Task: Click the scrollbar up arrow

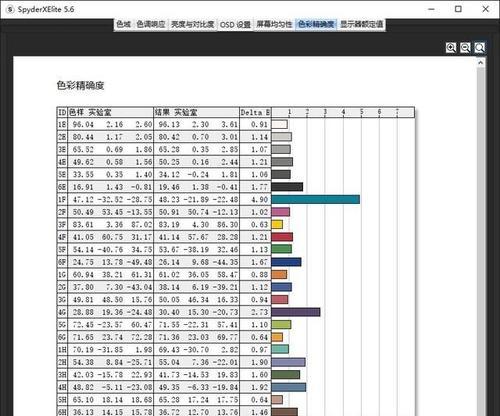Action: (480, 62)
